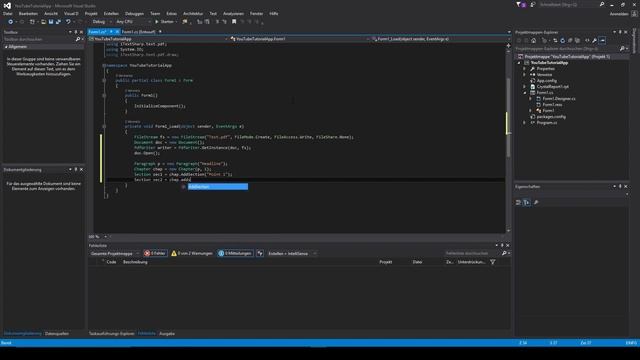Open the YouTubeTutorialApp project scope dropdown

158,39
